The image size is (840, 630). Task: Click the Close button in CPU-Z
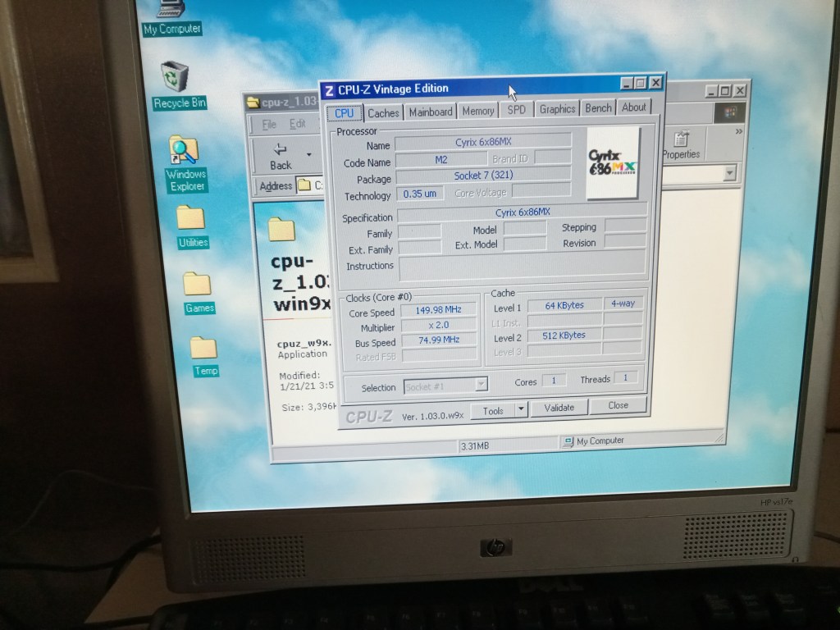click(618, 405)
